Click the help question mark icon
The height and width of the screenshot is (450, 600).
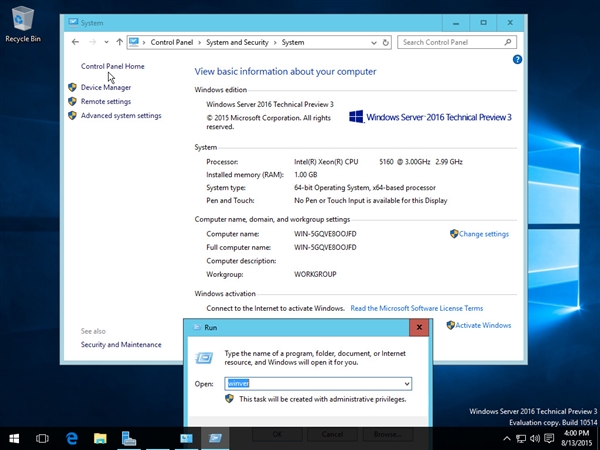coord(517,59)
